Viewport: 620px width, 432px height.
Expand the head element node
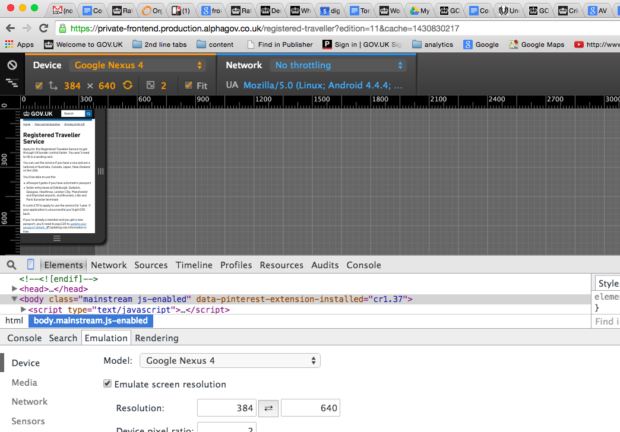(x=14, y=289)
